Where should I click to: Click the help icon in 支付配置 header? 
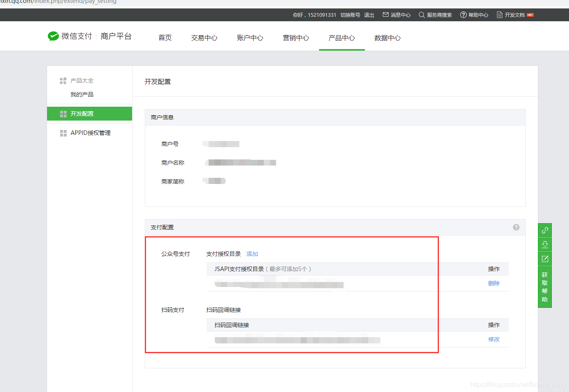point(516,227)
